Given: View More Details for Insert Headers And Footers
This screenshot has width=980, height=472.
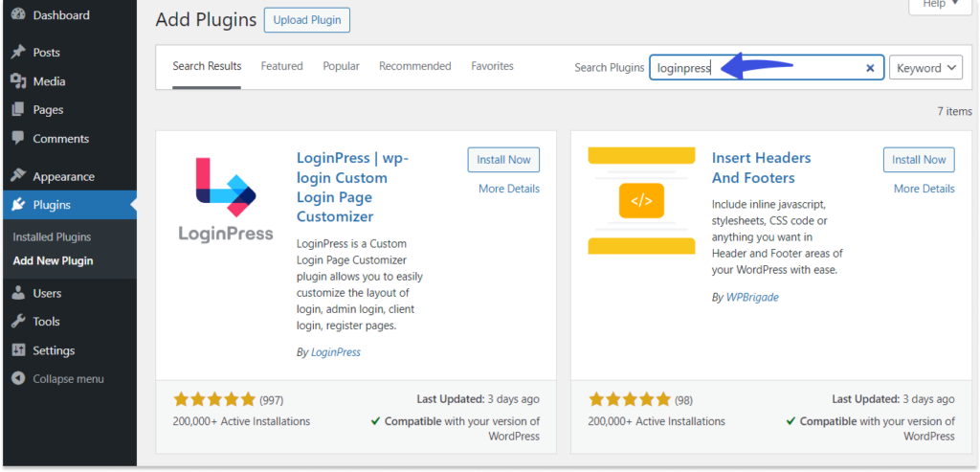Looking at the screenshot, I should coord(924,189).
